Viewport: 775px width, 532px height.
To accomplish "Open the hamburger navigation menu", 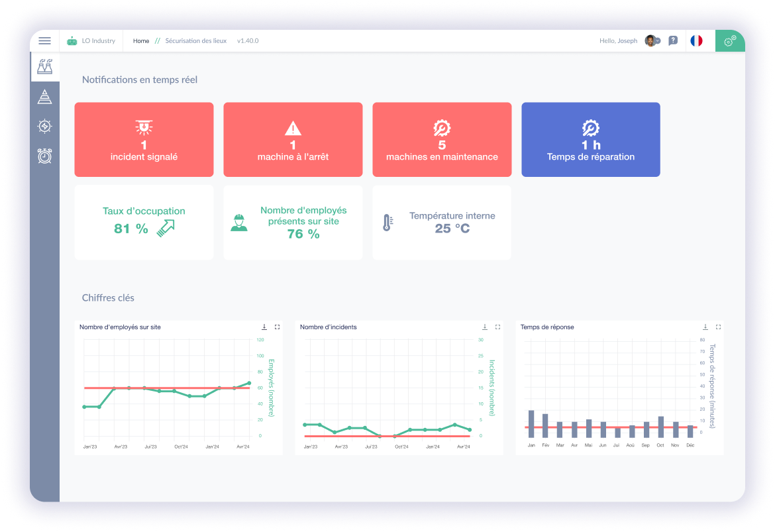I will 44,40.
